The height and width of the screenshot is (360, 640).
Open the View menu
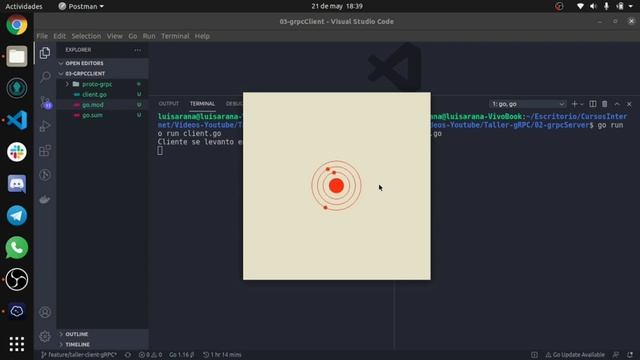[115, 36]
